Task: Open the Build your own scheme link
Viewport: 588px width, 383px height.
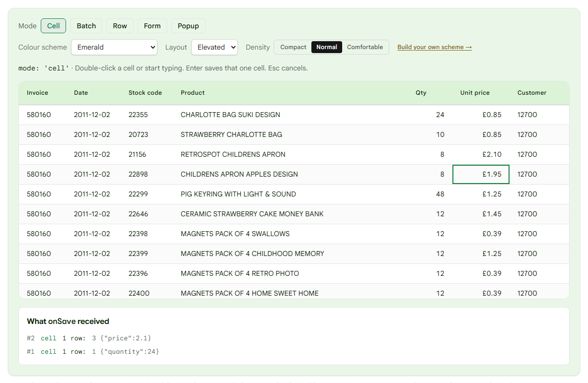Action: [434, 47]
